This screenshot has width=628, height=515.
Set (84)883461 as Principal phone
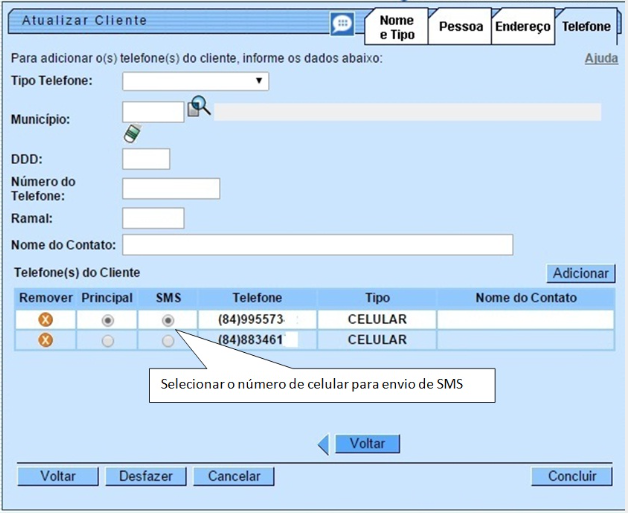[108, 341]
